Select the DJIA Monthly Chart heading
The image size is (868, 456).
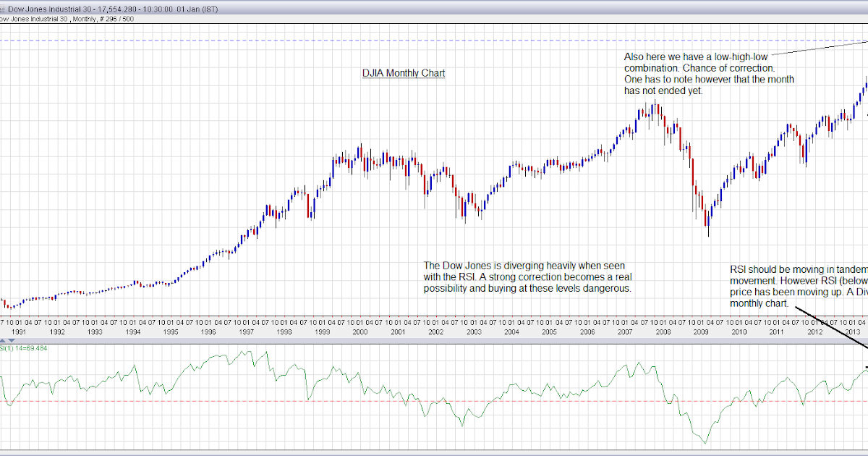point(404,73)
